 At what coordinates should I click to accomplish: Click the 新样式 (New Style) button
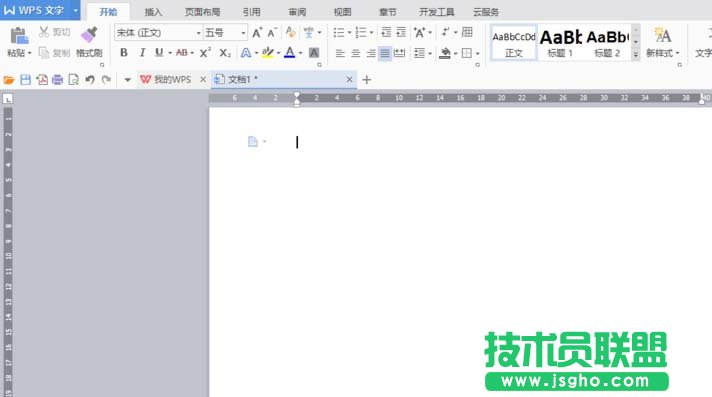663,42
